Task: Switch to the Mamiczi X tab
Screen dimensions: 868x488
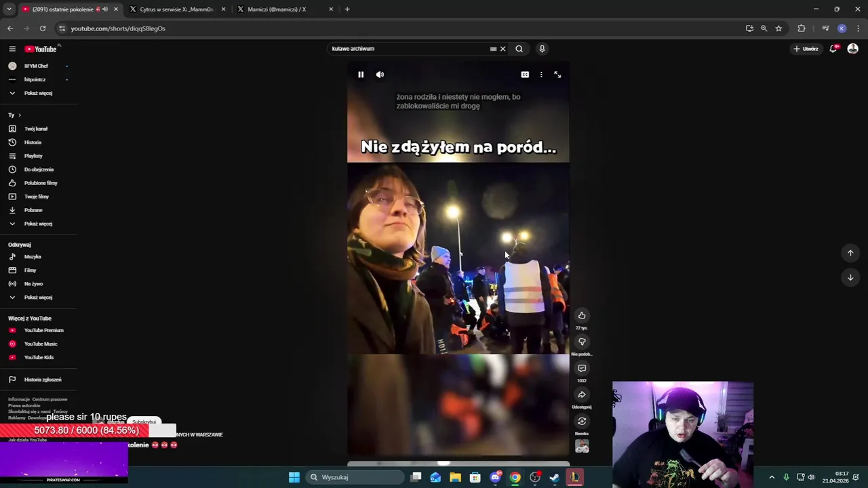Action: click(285, 9)
